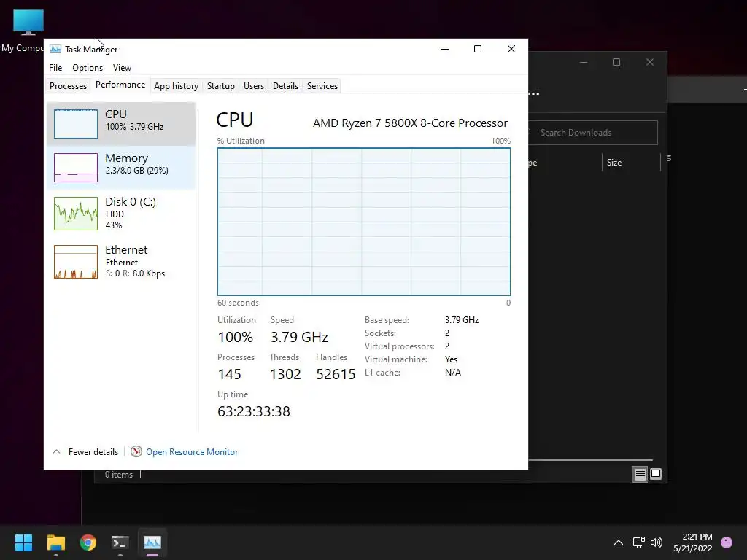
Task: Click the AMD Ryzen 7 5800X processor name
Action: [410, 122]
